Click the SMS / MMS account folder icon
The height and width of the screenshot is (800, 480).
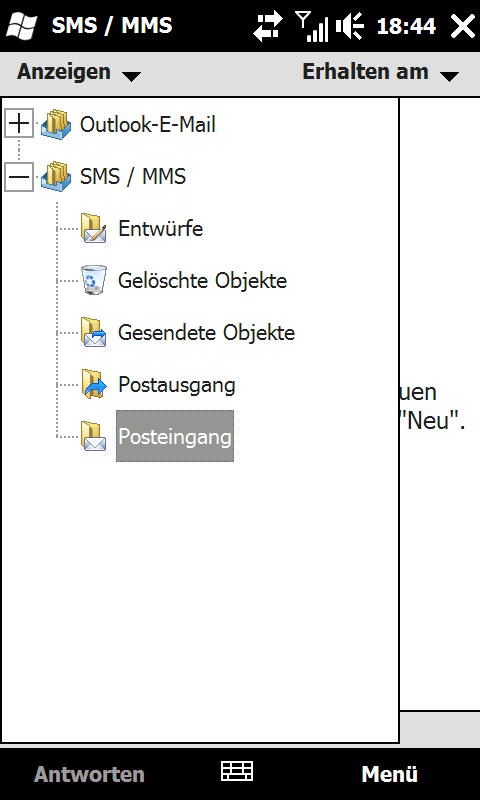pyautogui.click(x=56, y=176)
